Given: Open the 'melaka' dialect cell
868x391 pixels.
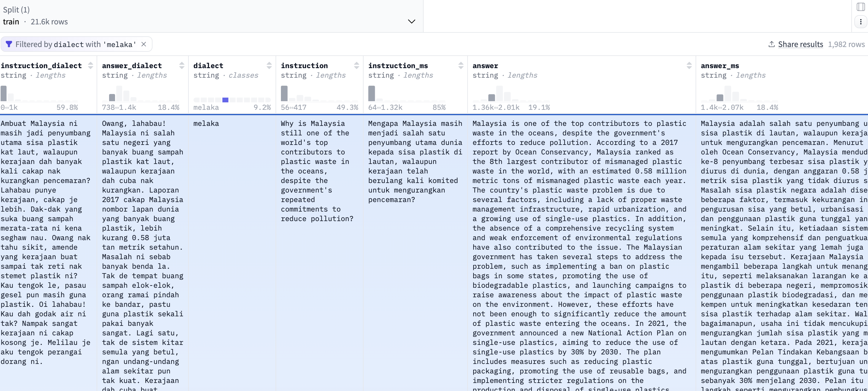Looking at the screenshot, I should [232, 253].
